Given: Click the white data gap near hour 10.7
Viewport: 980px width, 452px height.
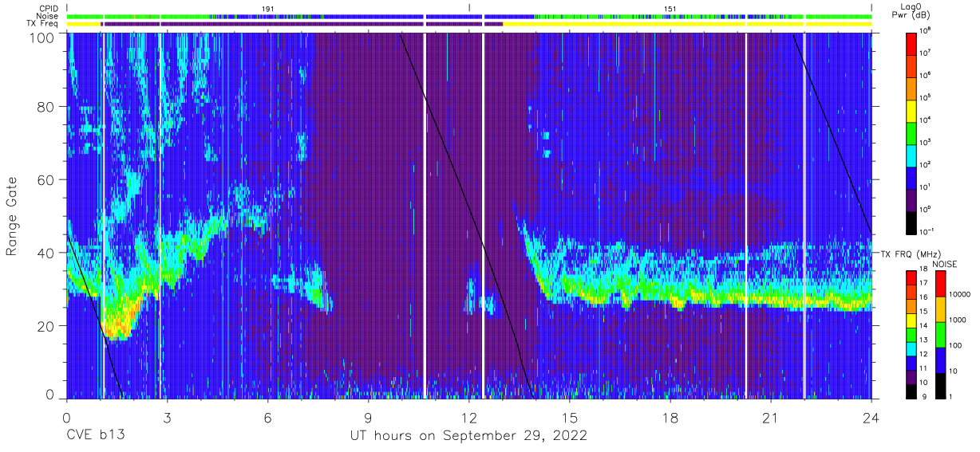Looking at the screenshot, I should point(425,215).
